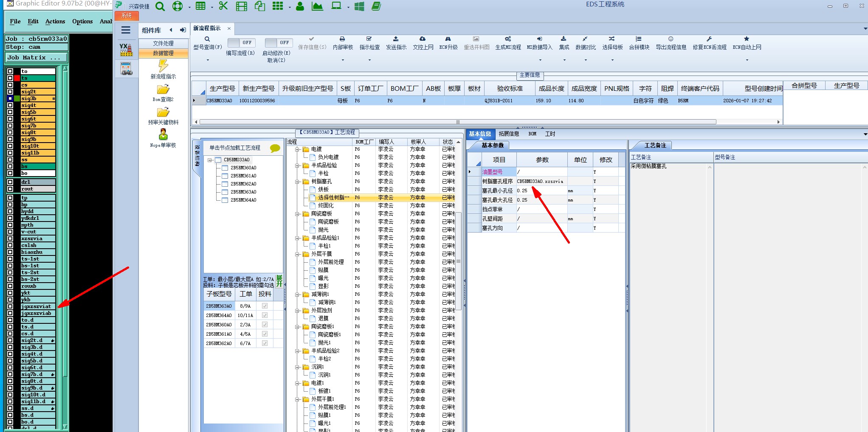Viewport: 868px width, 432px height.
Task: Open the dropdown arrow under 数据对比
Action: [586, 60]
